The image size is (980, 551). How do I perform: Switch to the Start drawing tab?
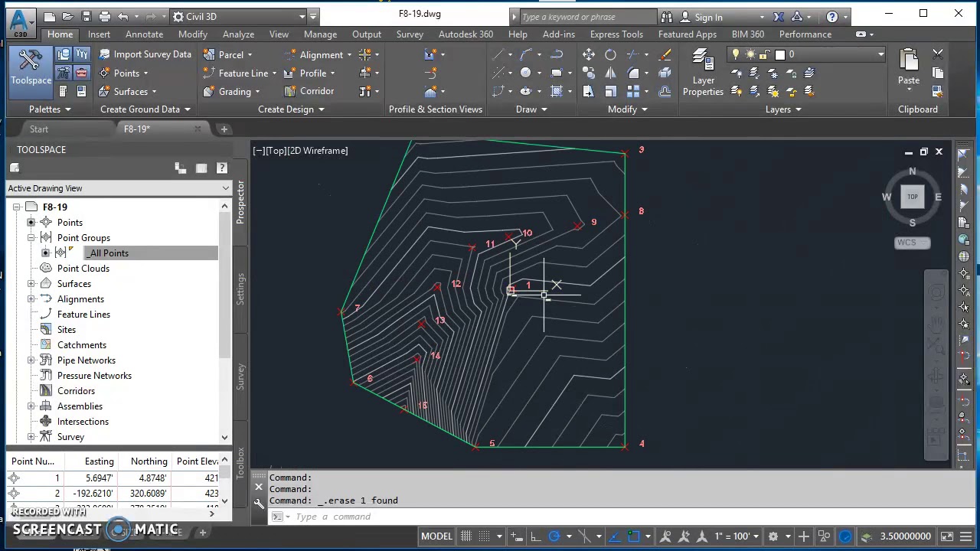(38, 129)
